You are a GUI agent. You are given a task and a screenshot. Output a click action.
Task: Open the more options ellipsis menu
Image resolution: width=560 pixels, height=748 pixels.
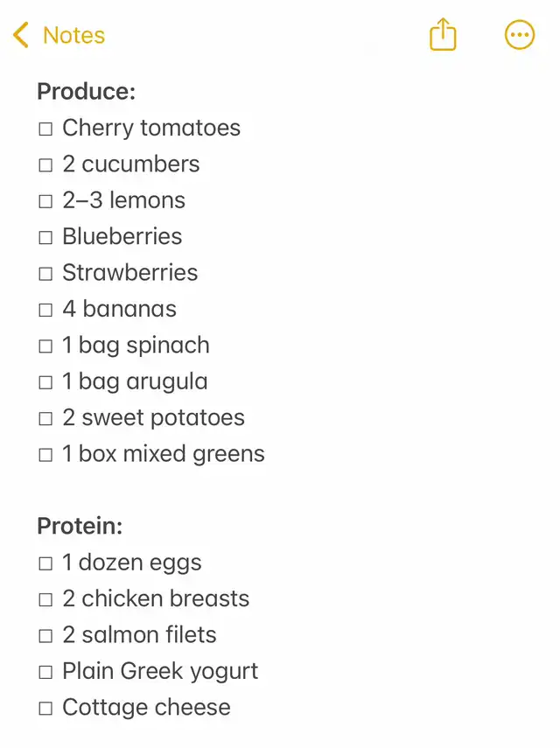(x=520, y=35)
